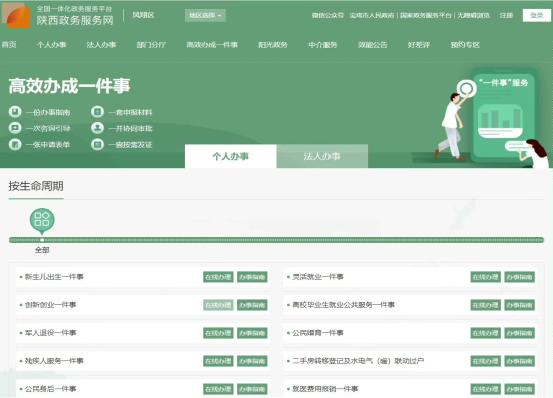Click the 一并协同审批 icon
This screenshot has width=553, height=398.
coord(97,128)
